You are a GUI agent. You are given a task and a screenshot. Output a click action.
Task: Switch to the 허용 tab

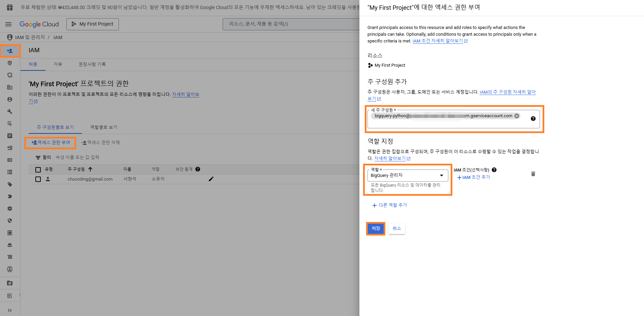33,64
